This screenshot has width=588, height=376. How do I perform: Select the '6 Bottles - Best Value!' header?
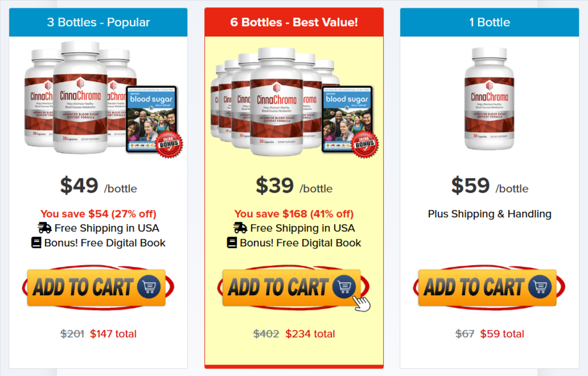294,22
